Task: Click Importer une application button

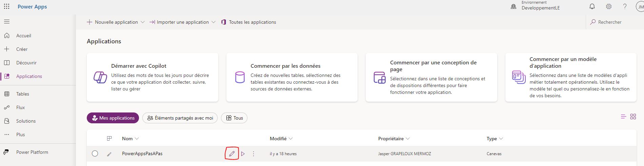Action: point(179,22)
